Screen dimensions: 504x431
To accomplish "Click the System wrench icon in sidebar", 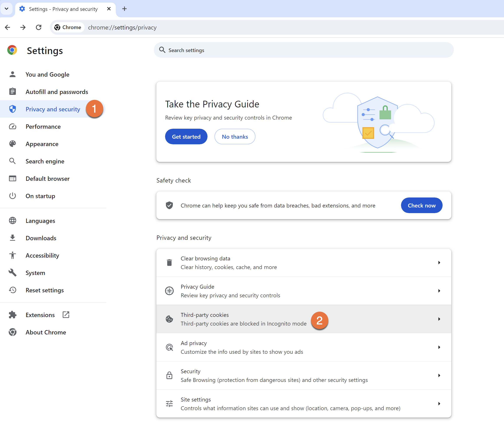I will [12, 273].
